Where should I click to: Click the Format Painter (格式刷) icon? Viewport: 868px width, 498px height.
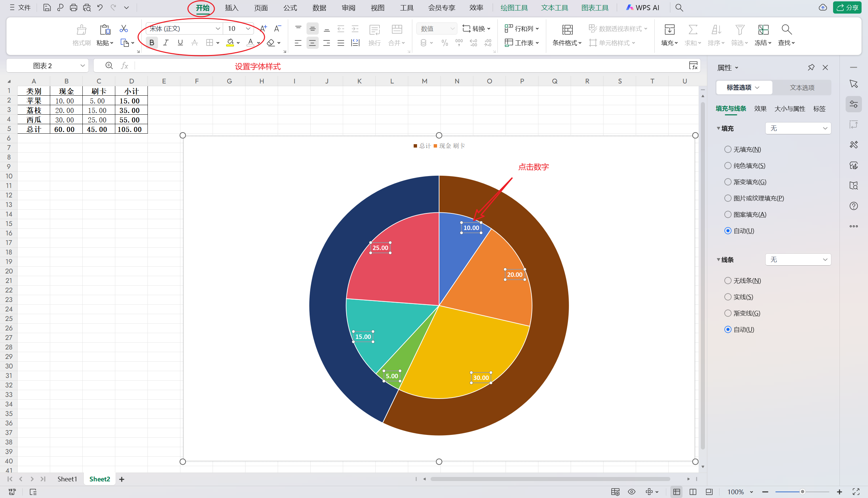pos(81,30)
